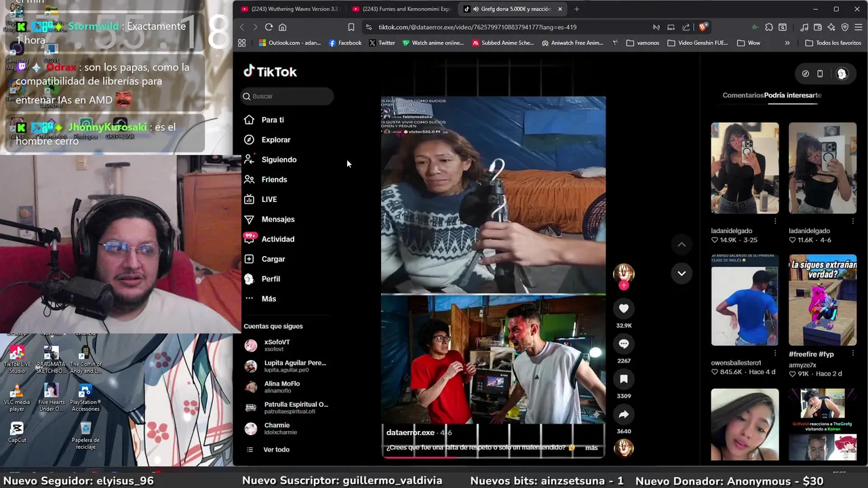868x488 pixels.
Task: Open followed account Alina MoFlo
Action: 288,387
